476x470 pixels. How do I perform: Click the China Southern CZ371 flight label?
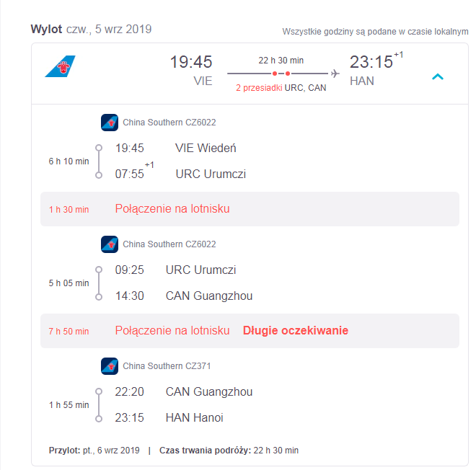coord(167,366)
